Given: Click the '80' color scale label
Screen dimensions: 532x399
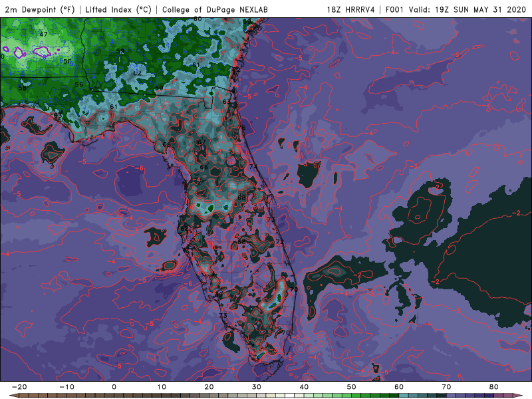Looking at the screenshot, I should coord(494,387).
